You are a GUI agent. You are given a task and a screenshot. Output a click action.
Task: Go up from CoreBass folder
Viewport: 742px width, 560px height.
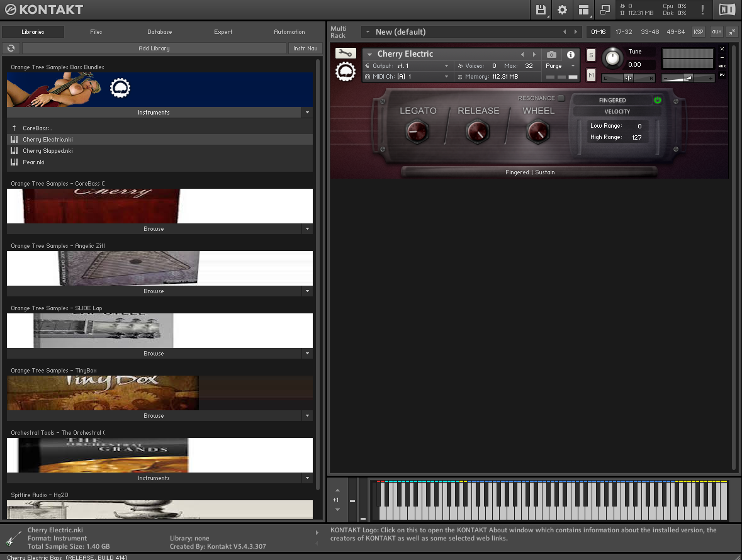tap(14, 128)
